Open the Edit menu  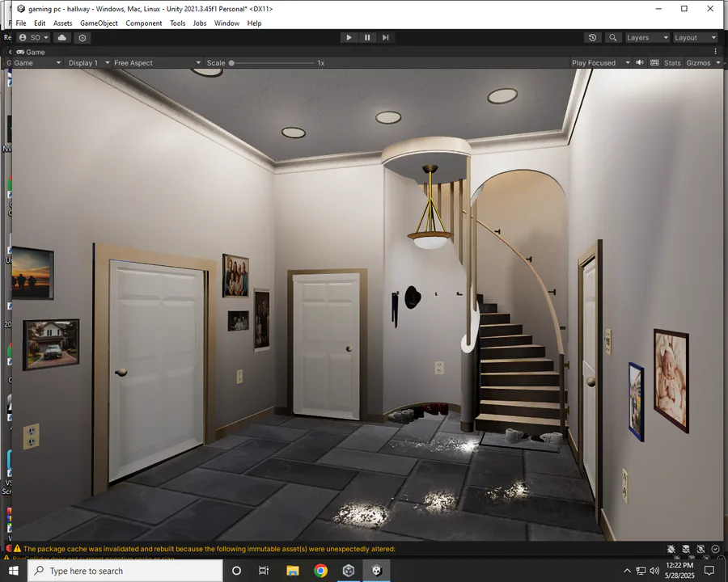pyautogui.click(x=40, y=23)
